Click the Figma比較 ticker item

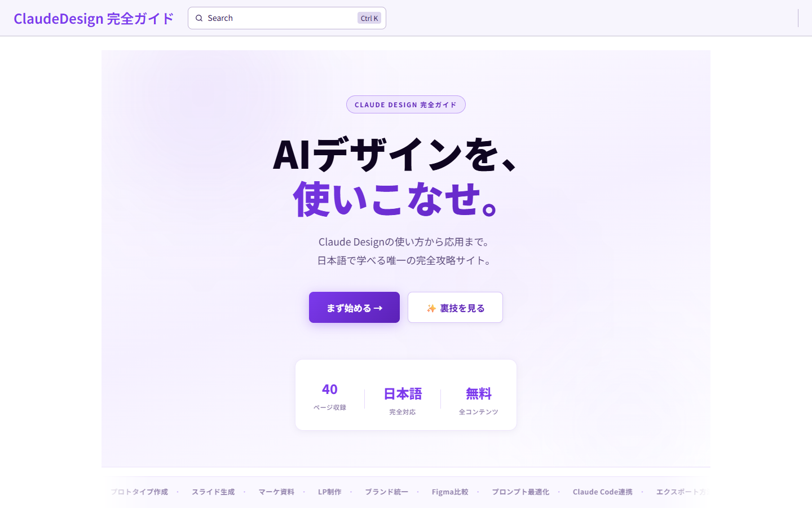coord(450,492)
